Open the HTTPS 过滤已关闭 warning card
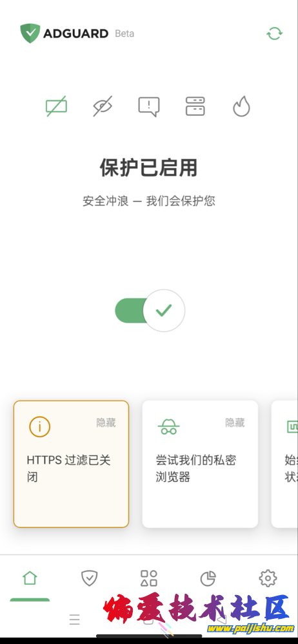The image size is (298, 644). click(71, 464)
